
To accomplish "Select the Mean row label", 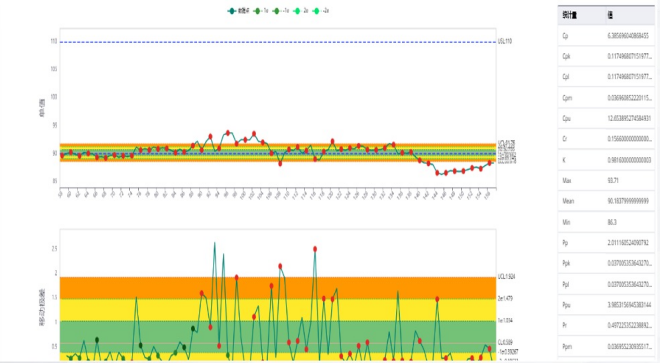I will coord(568,201).
